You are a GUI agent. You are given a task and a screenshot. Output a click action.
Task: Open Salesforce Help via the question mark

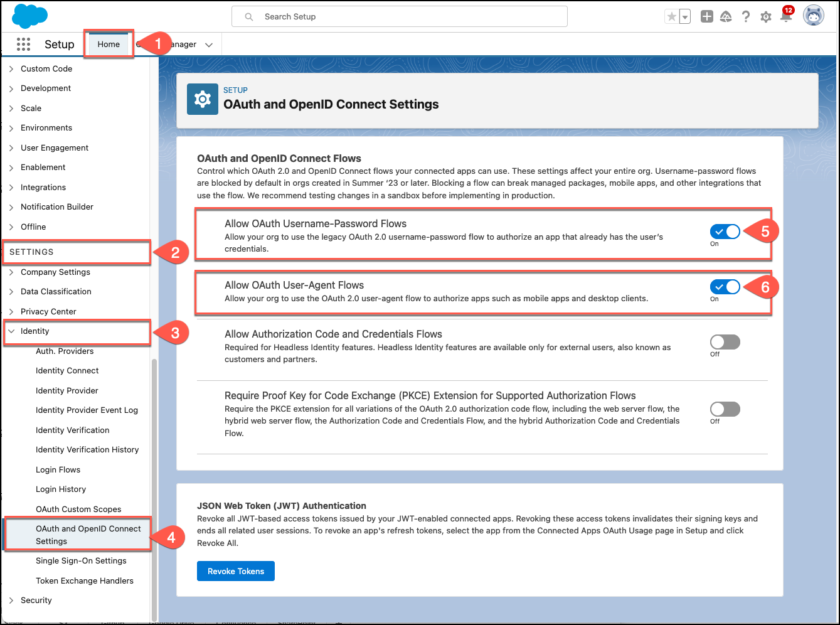pyautogui.click(x=746, y=17)
